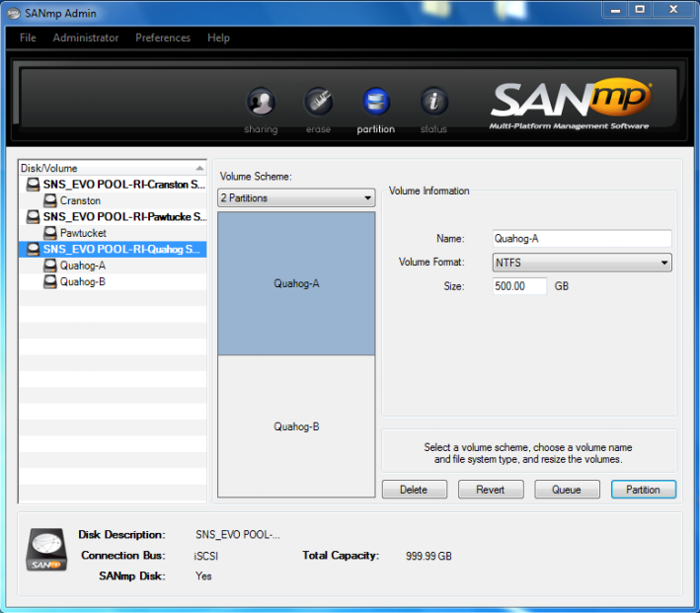The width and height of the screenshot is (700, 613).
Task: Open the status info icon
Action: pos(433,102)
